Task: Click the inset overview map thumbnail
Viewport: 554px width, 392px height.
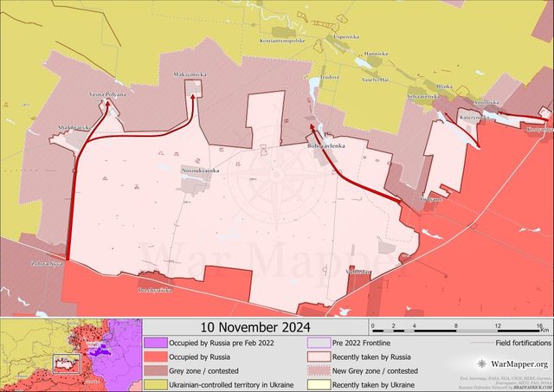Action: pyautogui.click(x=71, y=355)
